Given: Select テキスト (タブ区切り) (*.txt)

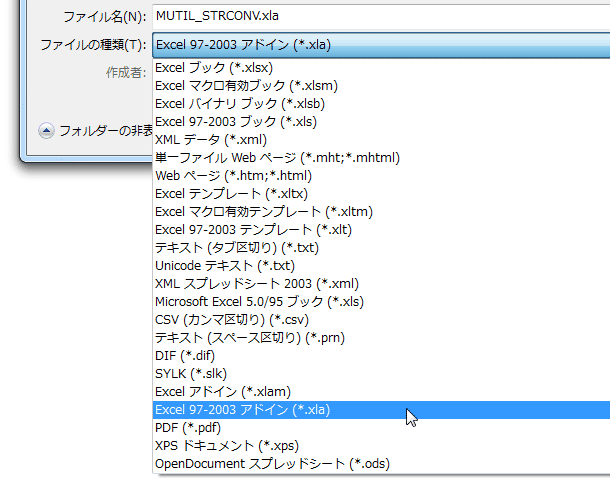Looking at the screenshot, I should click(x=381, y=248).
